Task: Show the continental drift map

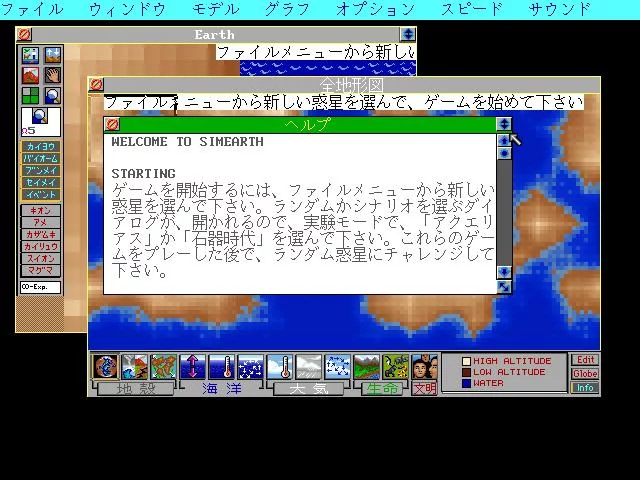Action: pyautogui.click(x=163, y=367)
